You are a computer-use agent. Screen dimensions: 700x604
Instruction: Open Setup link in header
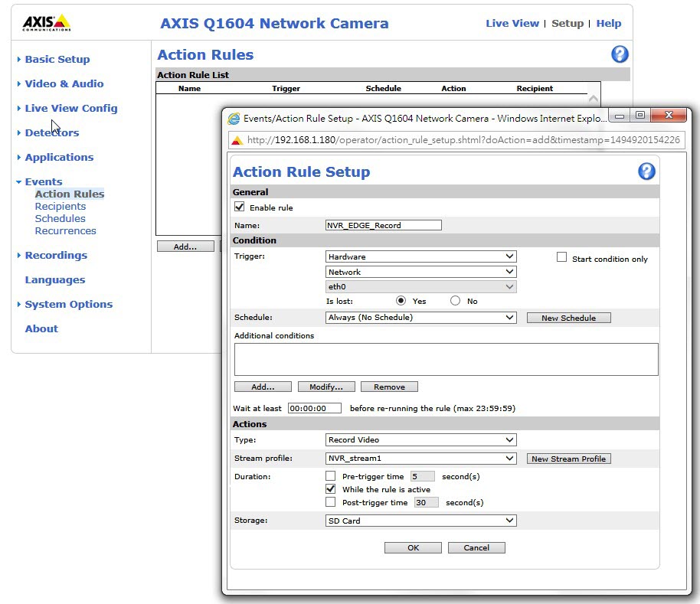coord(568,23)
